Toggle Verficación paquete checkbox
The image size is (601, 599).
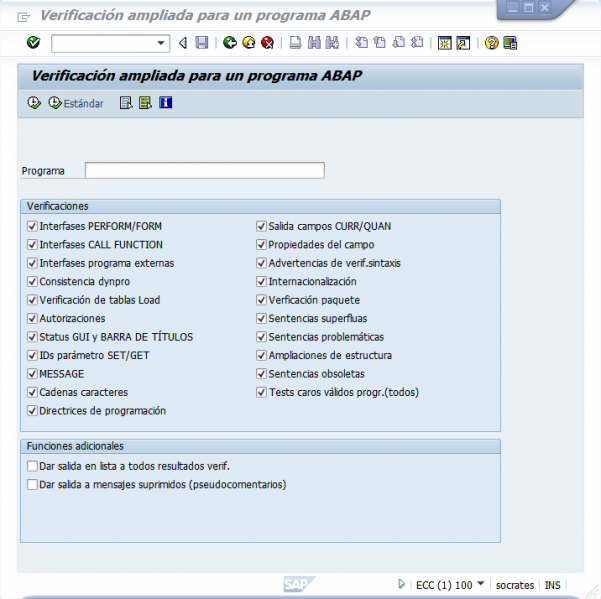(x=261, y=300)
